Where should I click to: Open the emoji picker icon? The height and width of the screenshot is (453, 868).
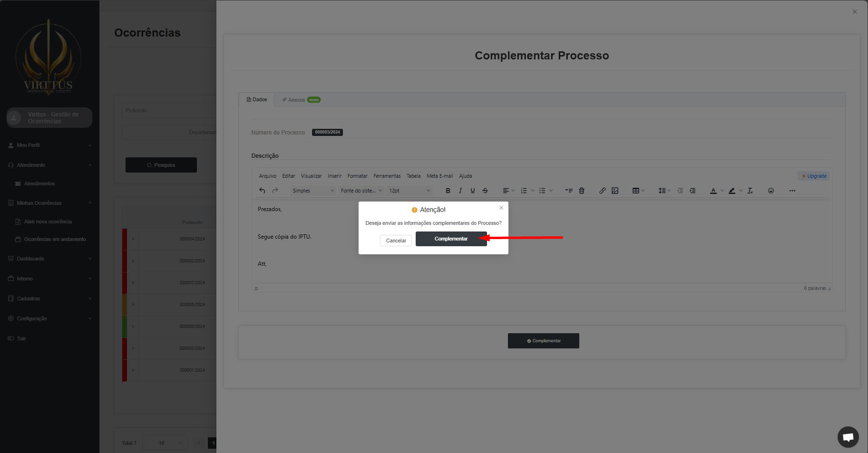tap(770, 191)
